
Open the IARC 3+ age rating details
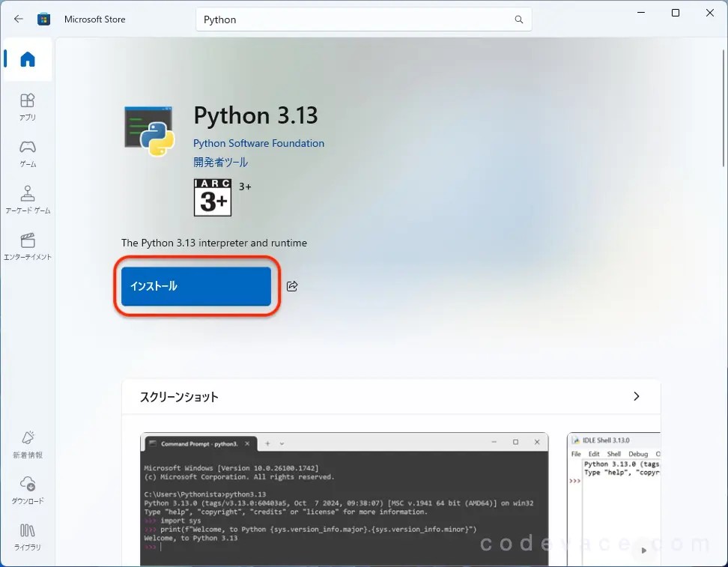pyautogui.click(x=212, y=196)
